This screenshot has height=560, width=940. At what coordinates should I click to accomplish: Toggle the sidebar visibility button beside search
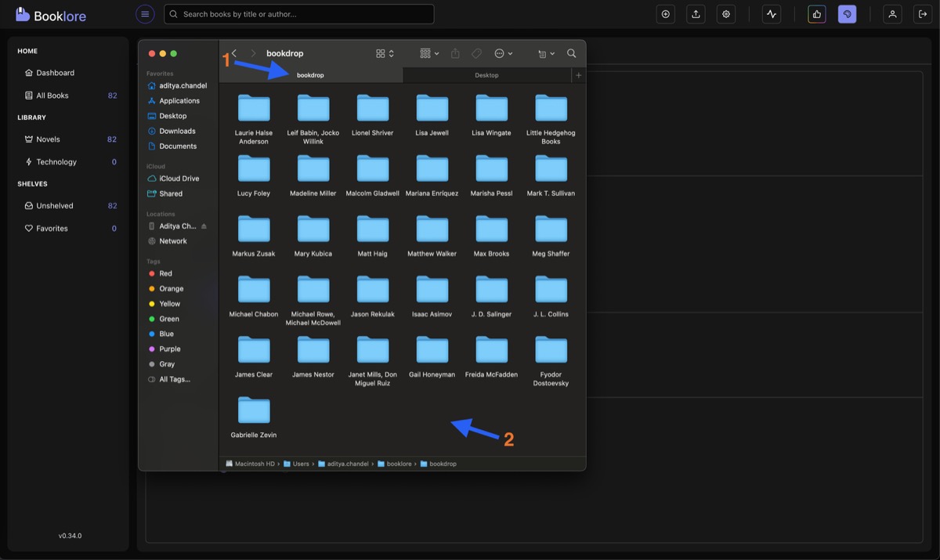click(x=145, y=13)
